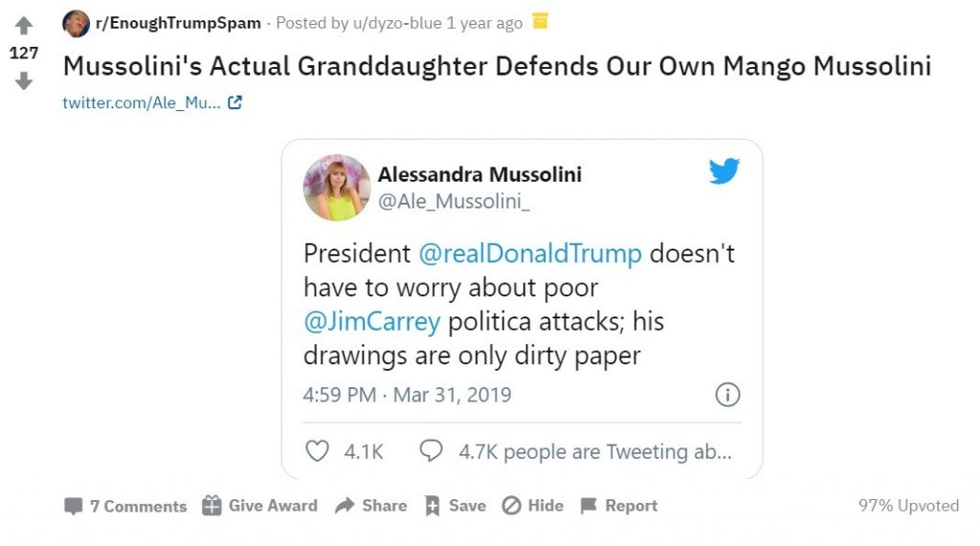Upvote the Reddit post

point(24,26)
